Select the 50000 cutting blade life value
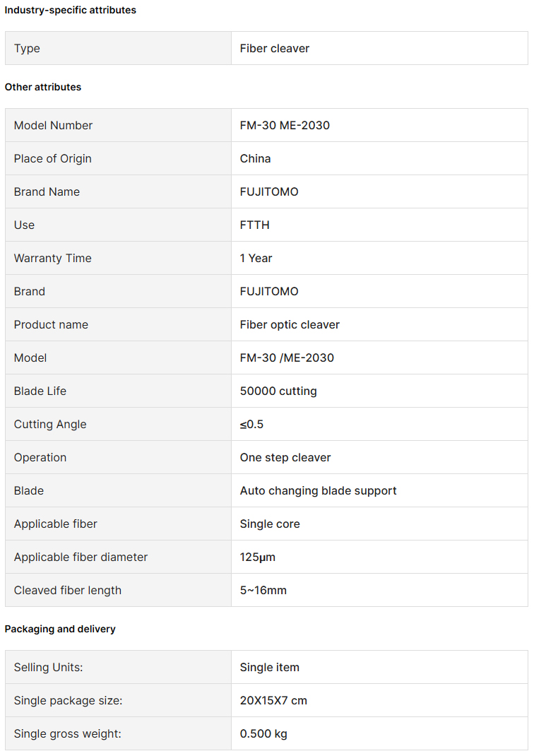The image size is (534, 756). pyautogui.click(x=278, y=391)
